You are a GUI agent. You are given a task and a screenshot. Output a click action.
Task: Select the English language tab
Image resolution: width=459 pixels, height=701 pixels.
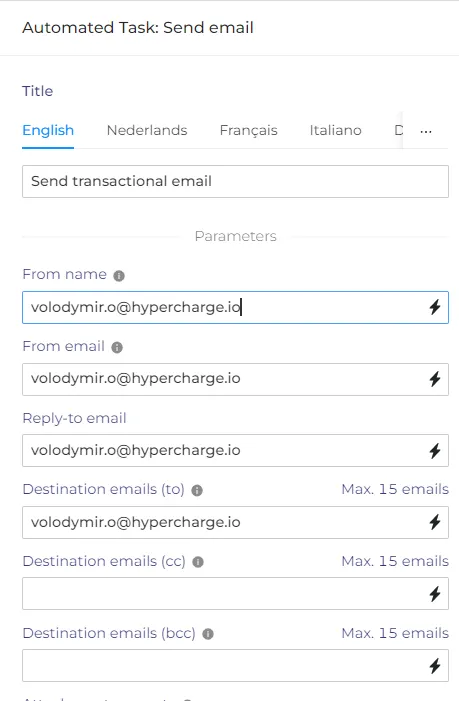[48, 131]
